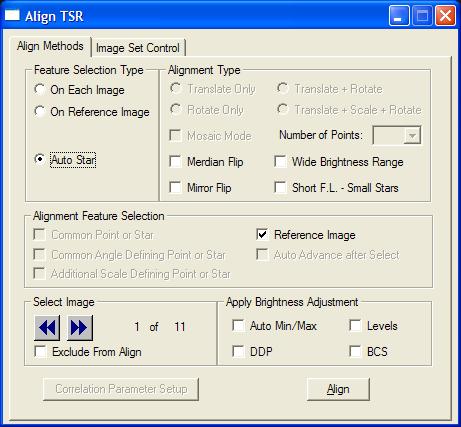Open the Align Methods tab

(50, 46)
